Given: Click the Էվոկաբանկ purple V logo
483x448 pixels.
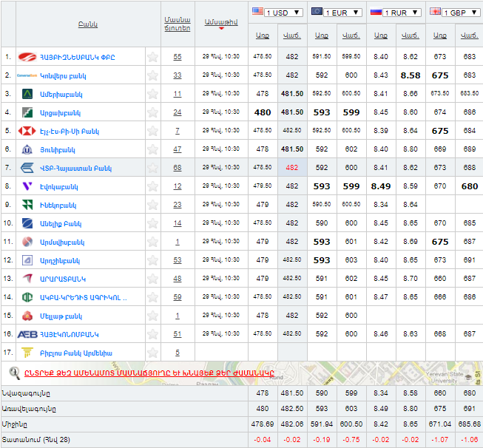Looking at the screenshot, I should pyautogui.click(x=27, y=186).
